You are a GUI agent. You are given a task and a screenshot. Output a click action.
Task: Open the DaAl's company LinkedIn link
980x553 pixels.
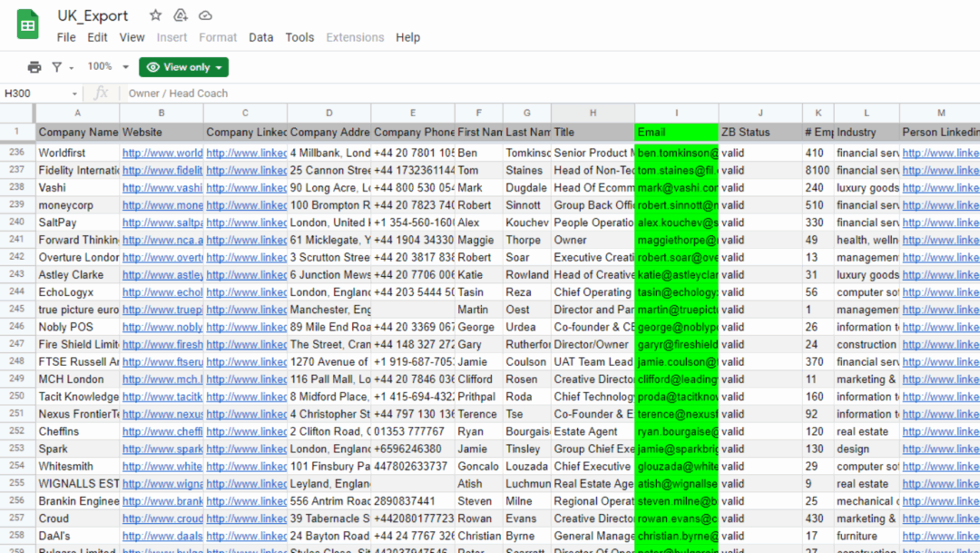(x=246, y=536)
